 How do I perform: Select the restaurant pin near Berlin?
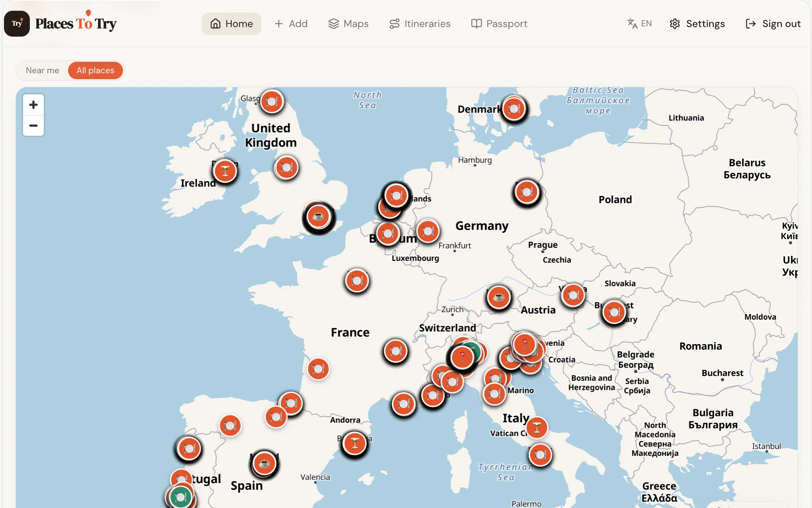tap(527, 192)
